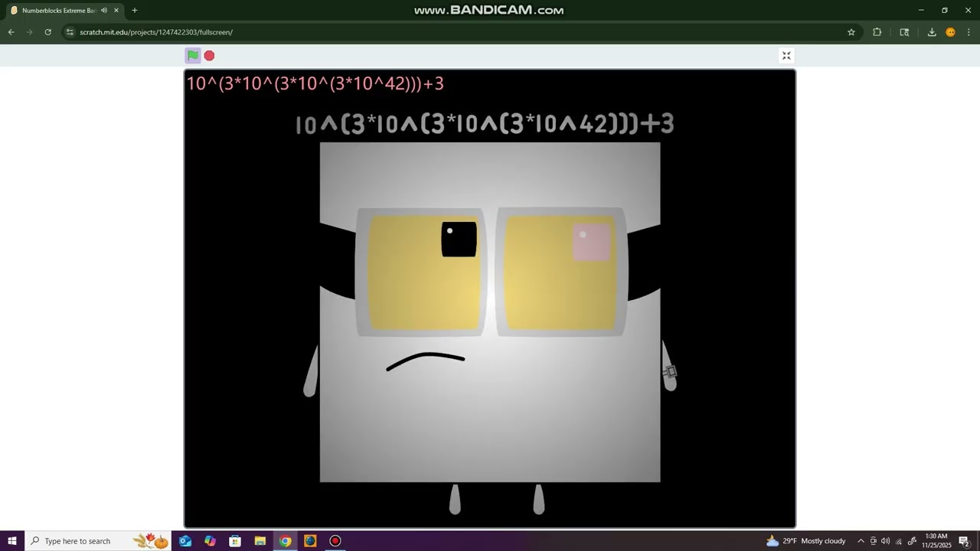Open Chrome downloads

click(932, 32)
